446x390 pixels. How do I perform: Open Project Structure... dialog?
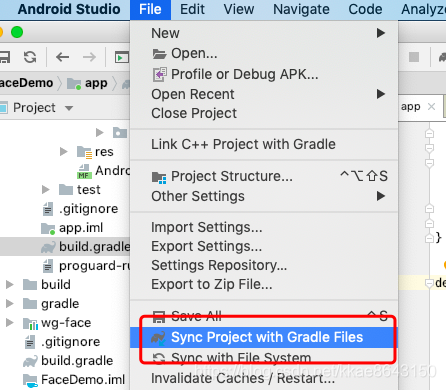tap(264, 176)
